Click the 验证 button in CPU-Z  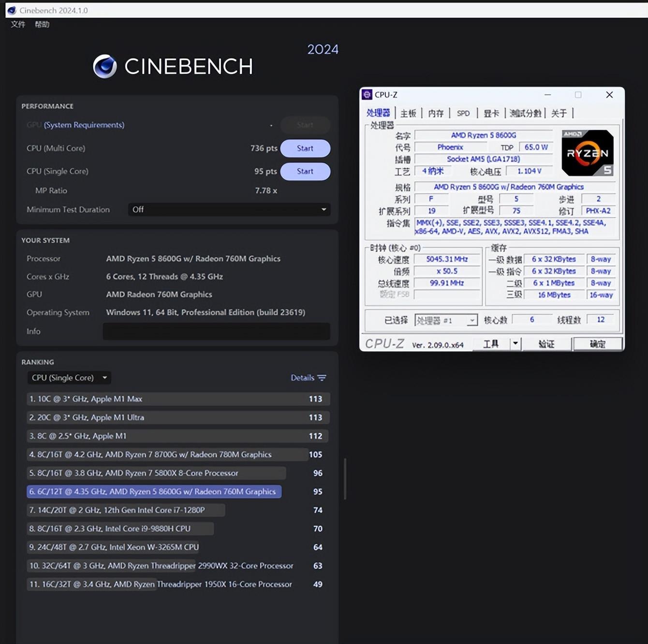(546, 344)
